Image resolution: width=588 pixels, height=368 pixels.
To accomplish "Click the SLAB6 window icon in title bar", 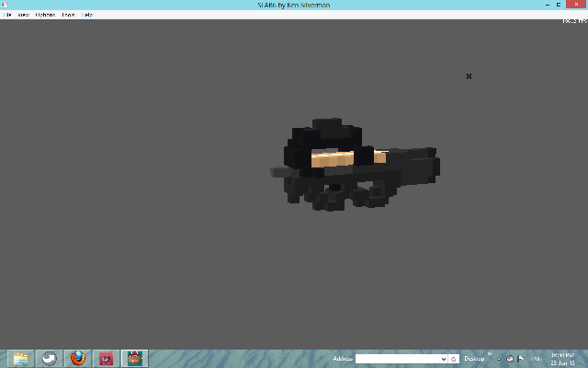I will click(x=4, y=5).
